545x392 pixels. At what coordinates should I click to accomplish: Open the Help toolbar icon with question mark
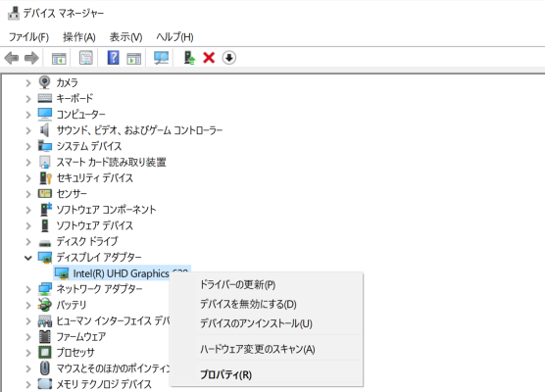click(x=114, y=58)
